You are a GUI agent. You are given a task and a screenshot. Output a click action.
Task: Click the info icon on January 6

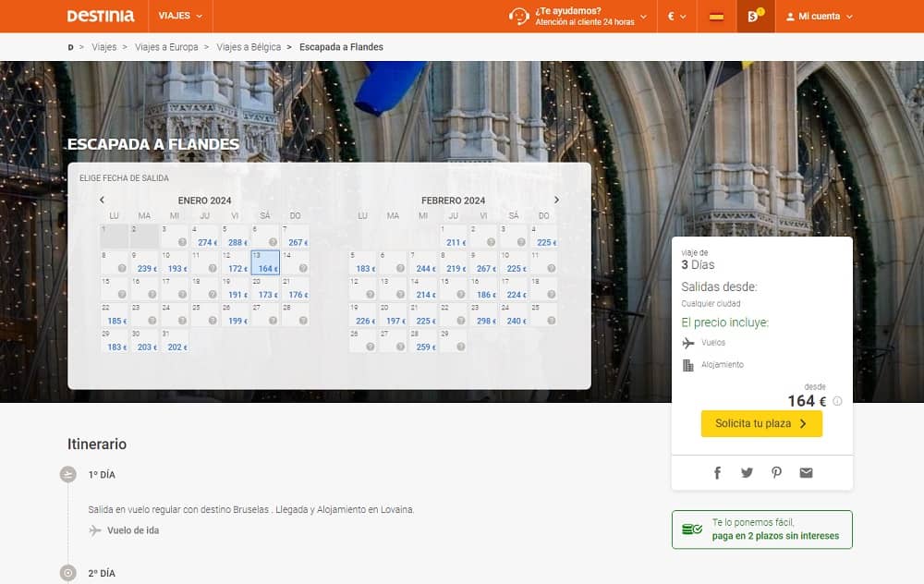(273, 242)
